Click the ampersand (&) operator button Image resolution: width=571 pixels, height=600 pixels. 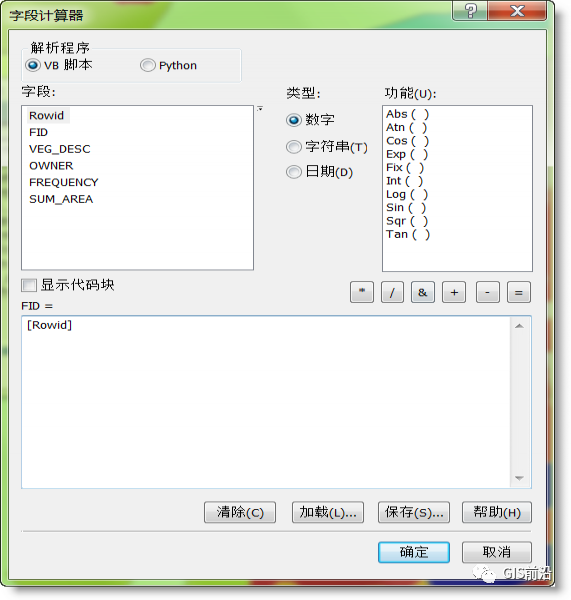(x=423, y=292)
